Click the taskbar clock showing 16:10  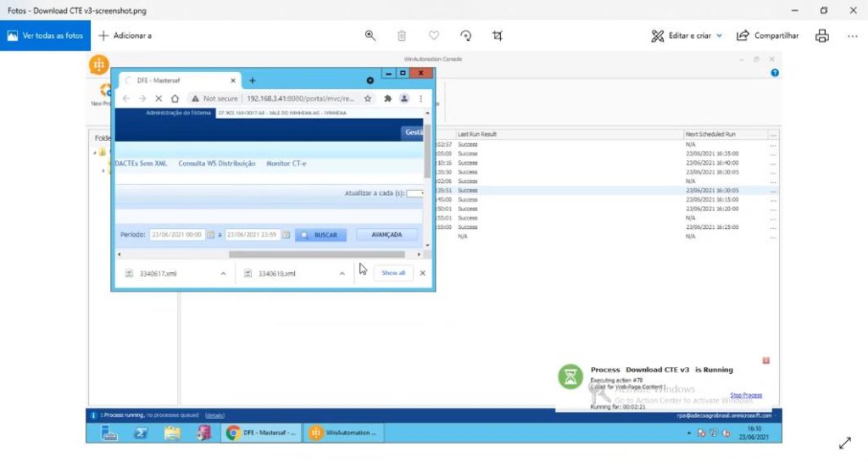pyautogui.click(x=754, y=432)
